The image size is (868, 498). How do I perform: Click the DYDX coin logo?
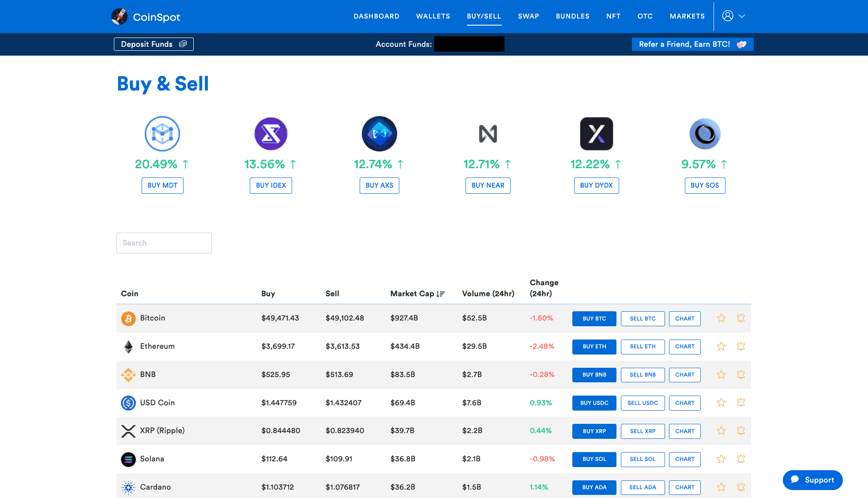597,134
